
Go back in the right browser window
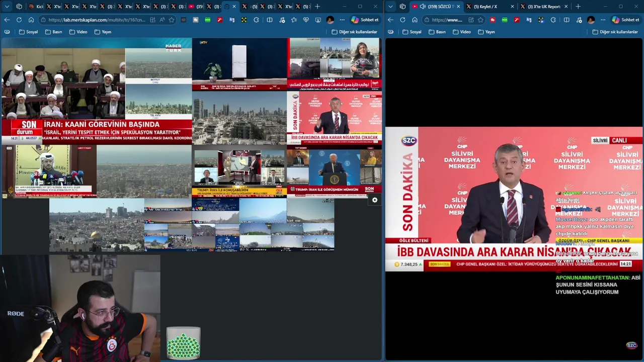pyautogui.click(x=390, y=20)
